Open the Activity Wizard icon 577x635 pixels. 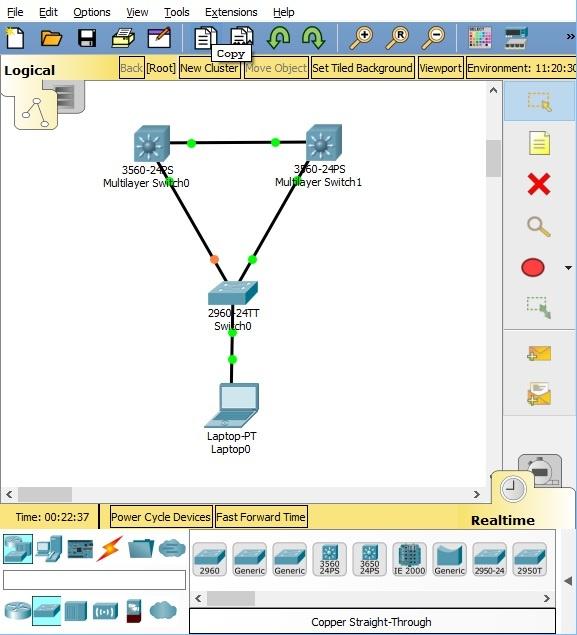[159, 38]
